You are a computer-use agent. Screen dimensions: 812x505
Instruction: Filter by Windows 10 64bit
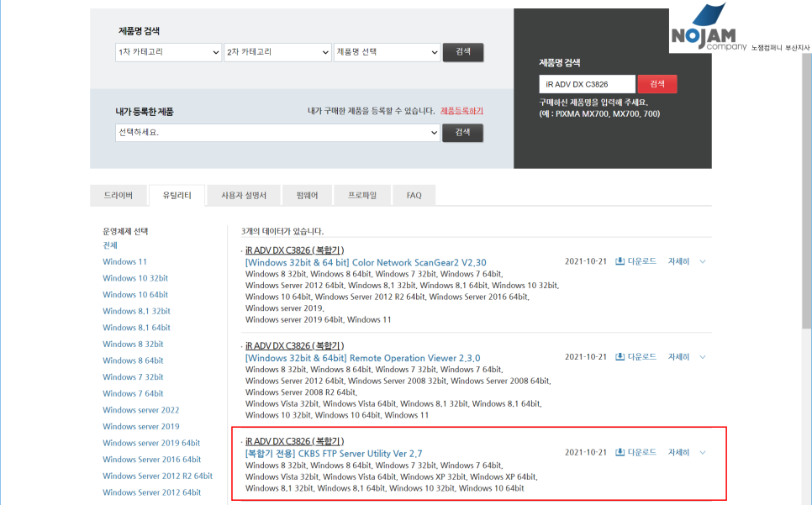pos(135,295)
